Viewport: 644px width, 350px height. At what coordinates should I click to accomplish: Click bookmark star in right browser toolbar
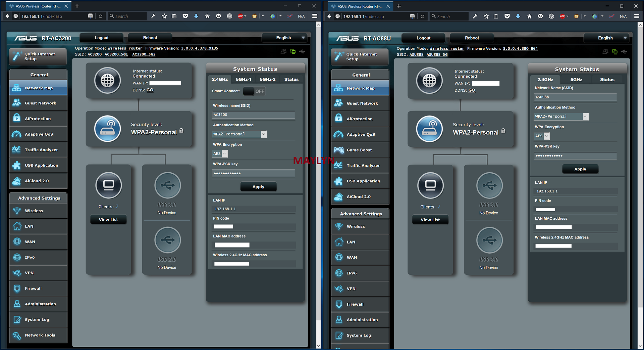486,16
